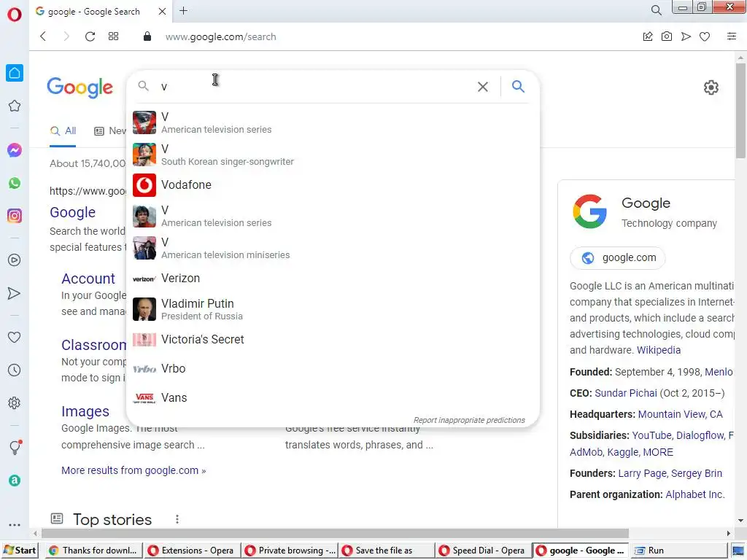Open the sidebar Player icon
The width and height of the screenshot is (747, 560).
pos(15,260)
